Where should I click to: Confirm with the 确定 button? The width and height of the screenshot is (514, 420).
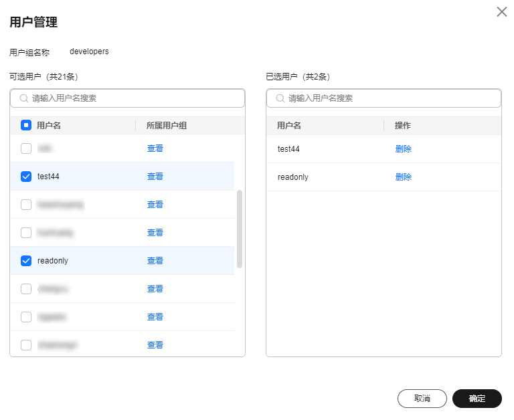[x=477, y=399]
